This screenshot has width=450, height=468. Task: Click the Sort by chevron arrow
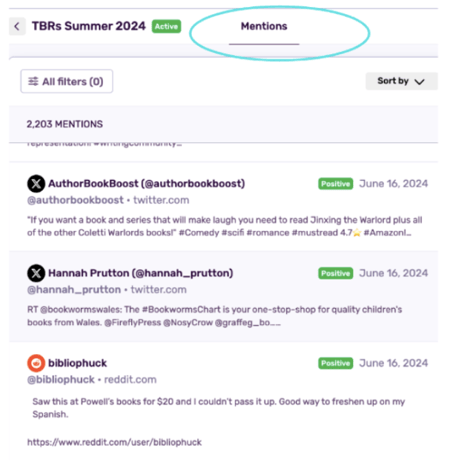(419, 82)
